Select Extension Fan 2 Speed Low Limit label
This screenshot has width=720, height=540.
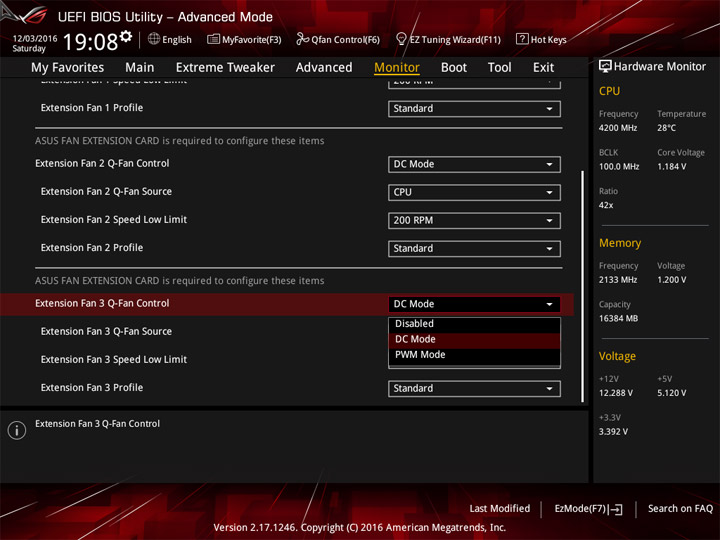point(114,219)
